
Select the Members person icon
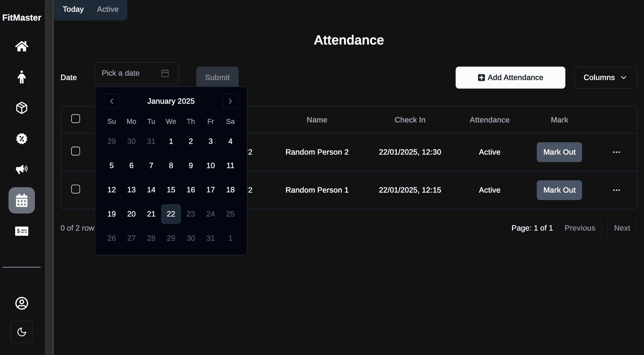pos(21,77)
